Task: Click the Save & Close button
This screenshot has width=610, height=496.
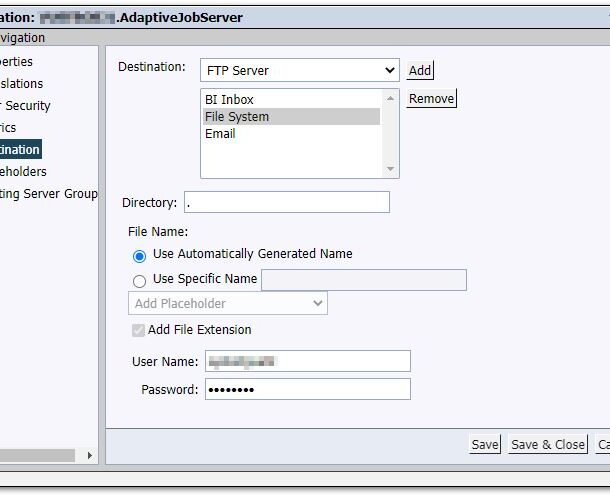Action: pyautogui.click(x=548, y=444)
